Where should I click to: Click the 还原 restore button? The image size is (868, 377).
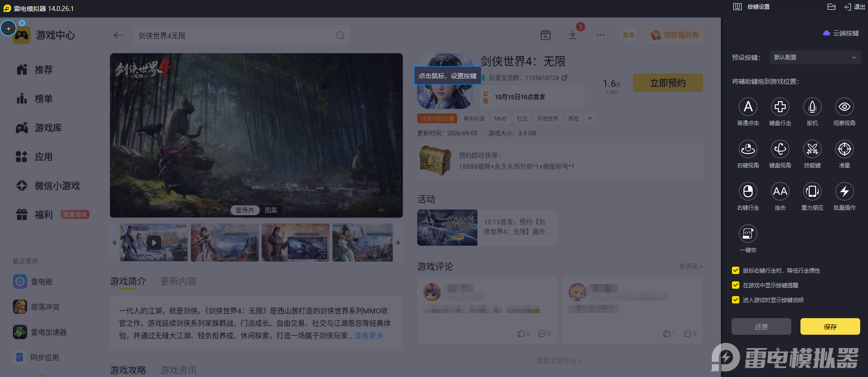coord(761,326)
